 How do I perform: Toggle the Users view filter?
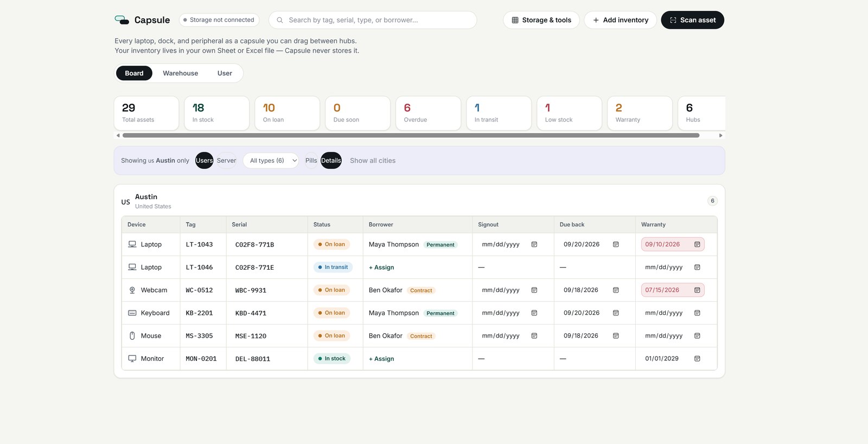point(205,161)
